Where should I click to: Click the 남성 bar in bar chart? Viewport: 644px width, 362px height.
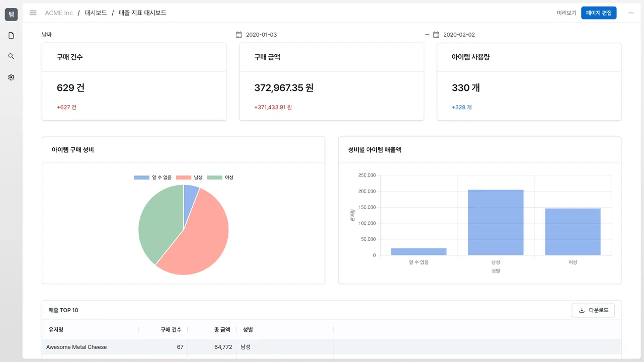coord(496,222)
